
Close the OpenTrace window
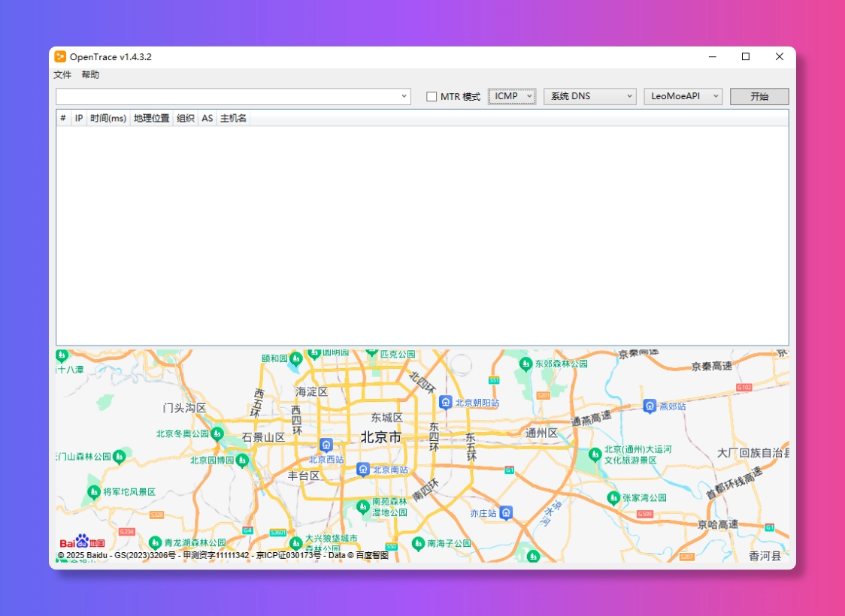(x=780, y=56)
